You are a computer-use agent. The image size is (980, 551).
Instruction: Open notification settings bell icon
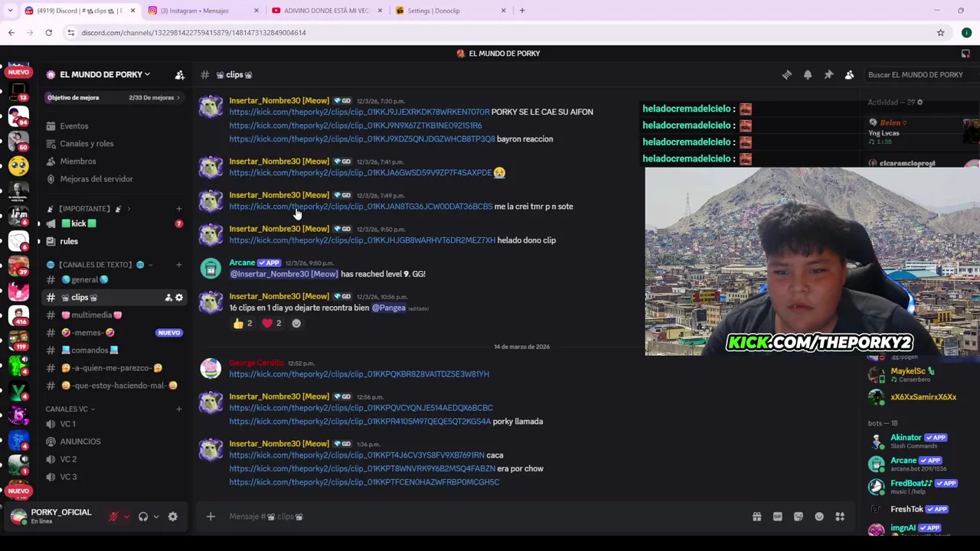click(x=808, y=75)
